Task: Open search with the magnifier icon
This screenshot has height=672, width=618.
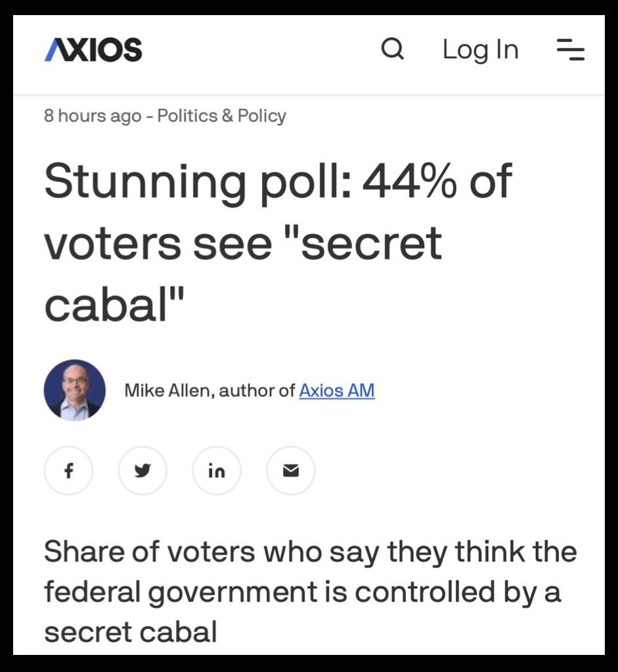Action: tap(392, 49)
